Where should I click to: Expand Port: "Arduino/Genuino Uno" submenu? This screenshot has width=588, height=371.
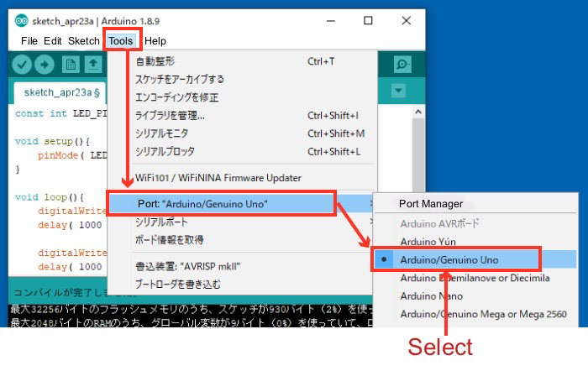point(240,203)
